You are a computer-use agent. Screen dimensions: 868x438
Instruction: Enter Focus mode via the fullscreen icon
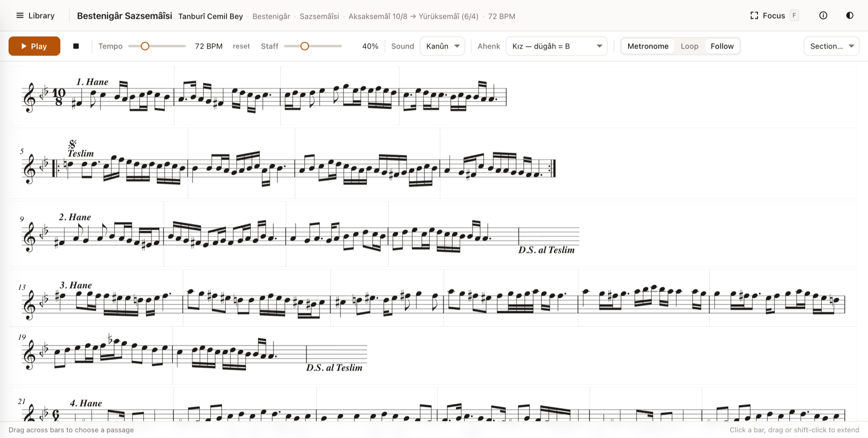(x=754, y=15)
